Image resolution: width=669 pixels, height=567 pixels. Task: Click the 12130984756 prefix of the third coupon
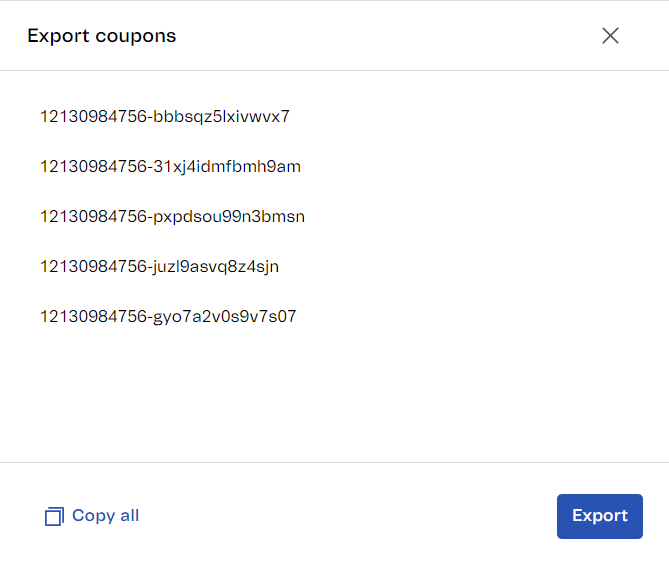(93, 217)
